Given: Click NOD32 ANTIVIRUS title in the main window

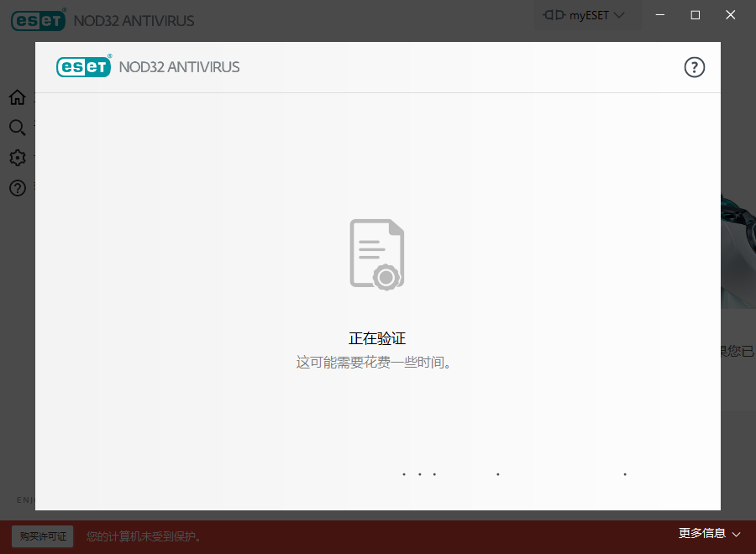Looking at the screenshot, I should 134,21.
